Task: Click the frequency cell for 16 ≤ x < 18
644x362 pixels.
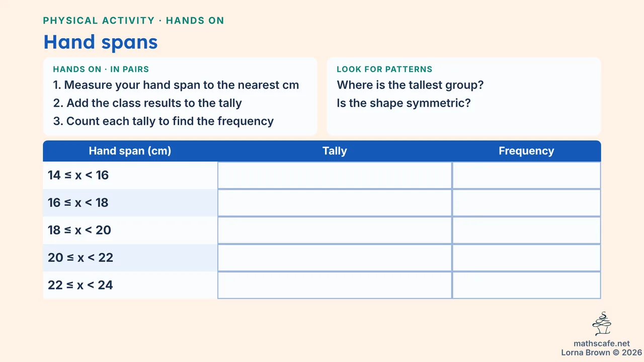Action: 527,203
